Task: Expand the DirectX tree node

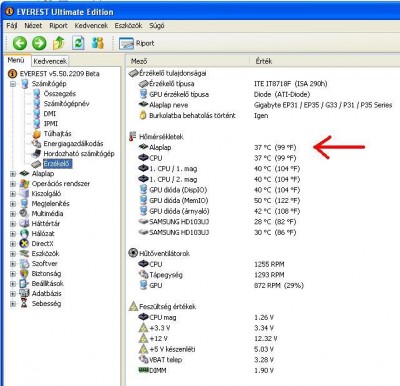Action: pos(13,244)
